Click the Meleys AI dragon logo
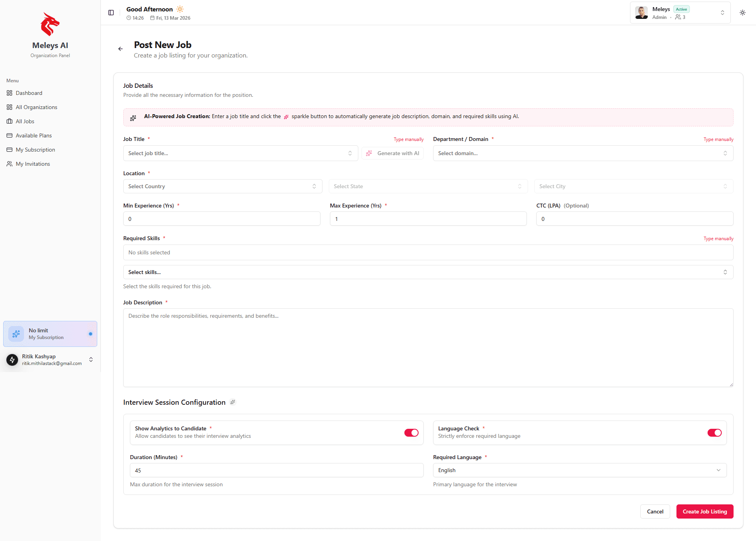 [x=50, y=24]
